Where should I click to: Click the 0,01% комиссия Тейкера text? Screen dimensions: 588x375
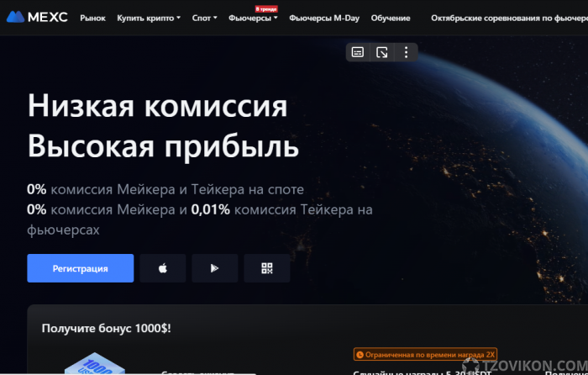pos(272,209)
